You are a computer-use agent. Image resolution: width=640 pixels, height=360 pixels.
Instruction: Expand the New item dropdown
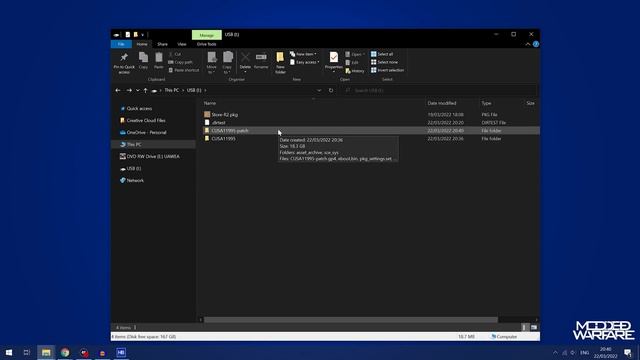(303, 54)
